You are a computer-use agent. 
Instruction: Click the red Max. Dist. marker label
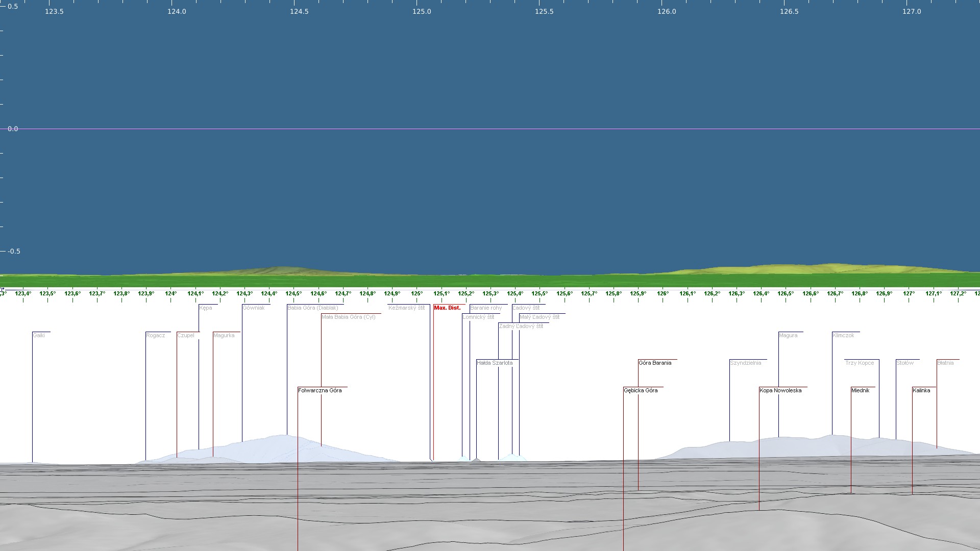(447, 308)
